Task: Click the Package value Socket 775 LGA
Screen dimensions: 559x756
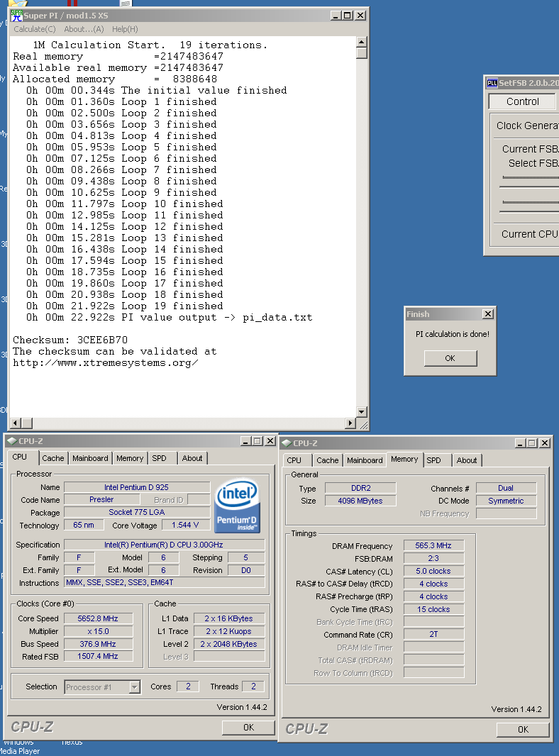Action: click(x=136, y=512)
